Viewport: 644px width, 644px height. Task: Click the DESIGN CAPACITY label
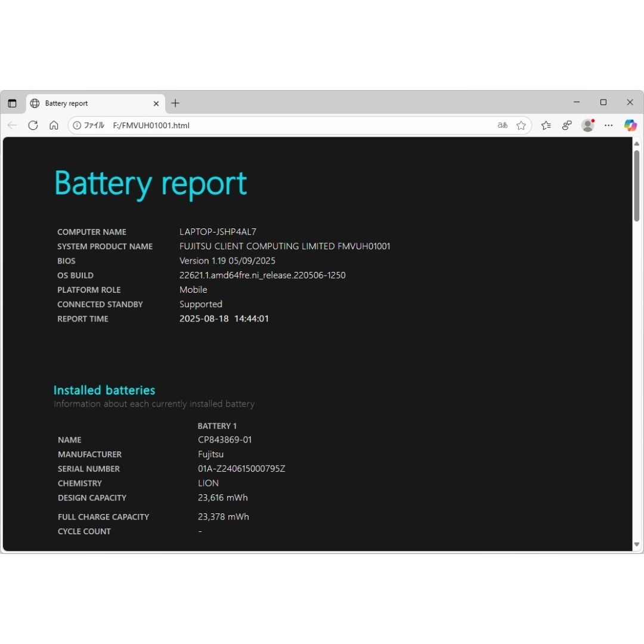(x=92, y=498)
